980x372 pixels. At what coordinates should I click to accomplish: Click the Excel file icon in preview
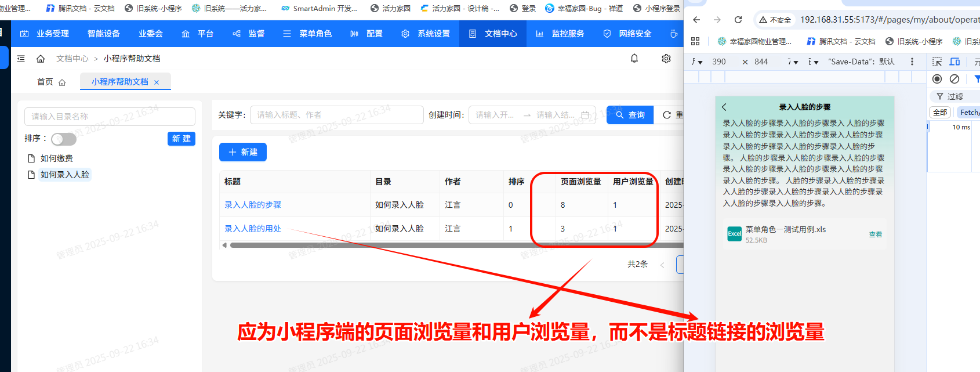pyautogui.click(x=734, y=233)
